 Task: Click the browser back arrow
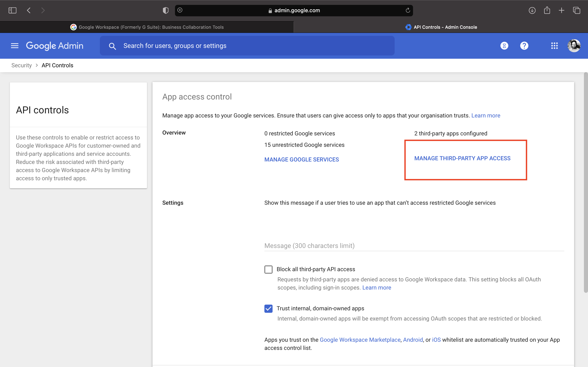pos(29,10)
